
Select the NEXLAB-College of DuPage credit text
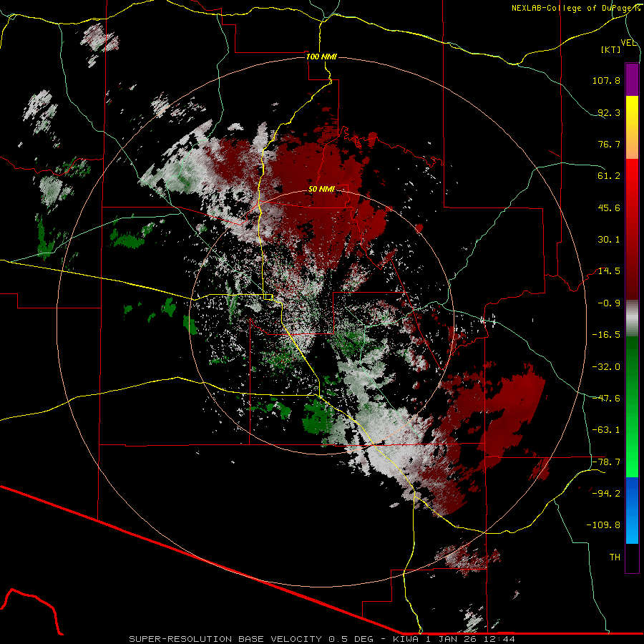tap(576, 8)
